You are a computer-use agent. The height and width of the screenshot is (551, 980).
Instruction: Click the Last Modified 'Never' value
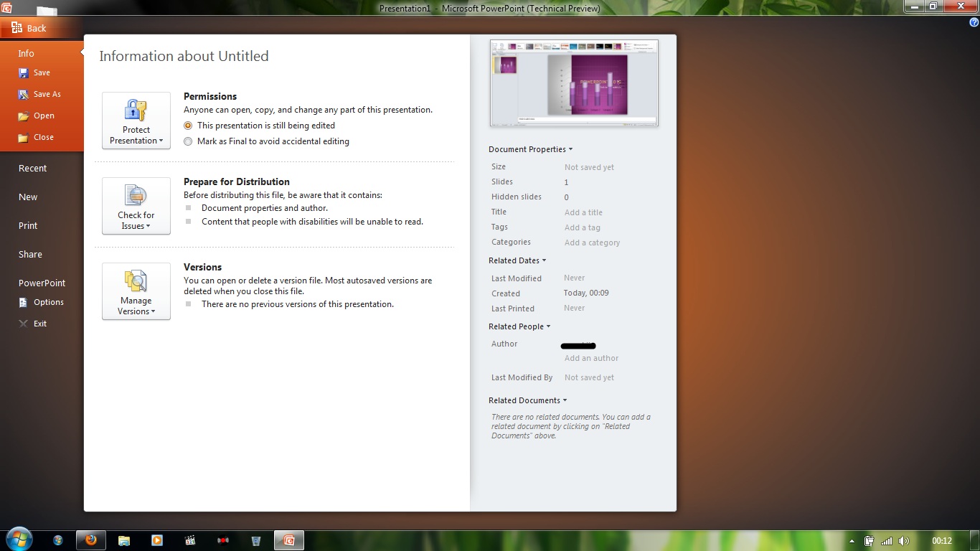(574, 278)
